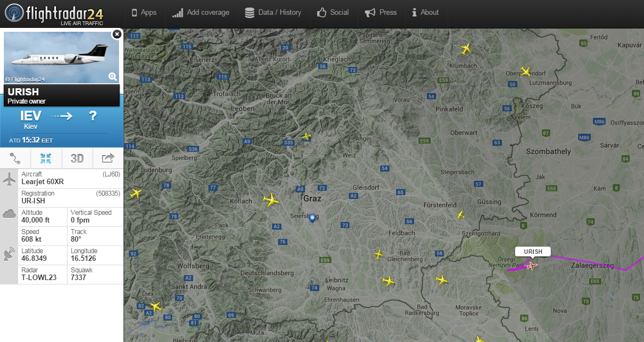The width and height of the screenshot is (644, 342).
Task: Click the magnifier icon on aircraft photo
Action: pyautogui.click(x=112, y=77)
